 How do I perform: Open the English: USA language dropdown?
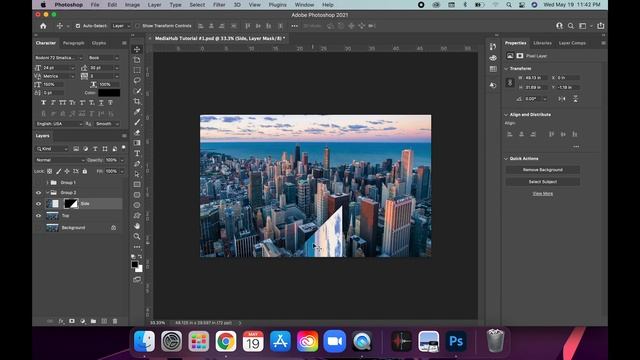[x=59, y=124]
